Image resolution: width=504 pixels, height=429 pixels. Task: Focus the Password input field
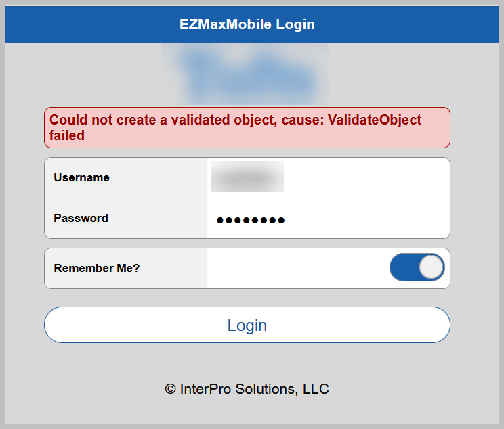(328, 219)
